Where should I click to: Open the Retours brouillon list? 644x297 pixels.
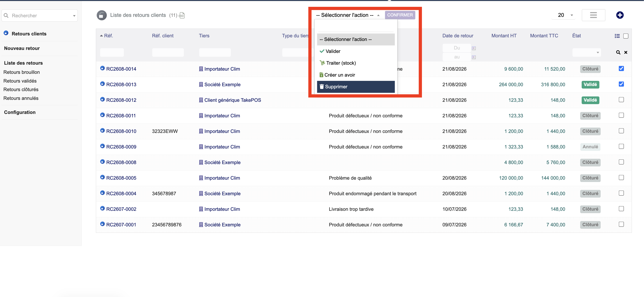click(x=22, y=72)
